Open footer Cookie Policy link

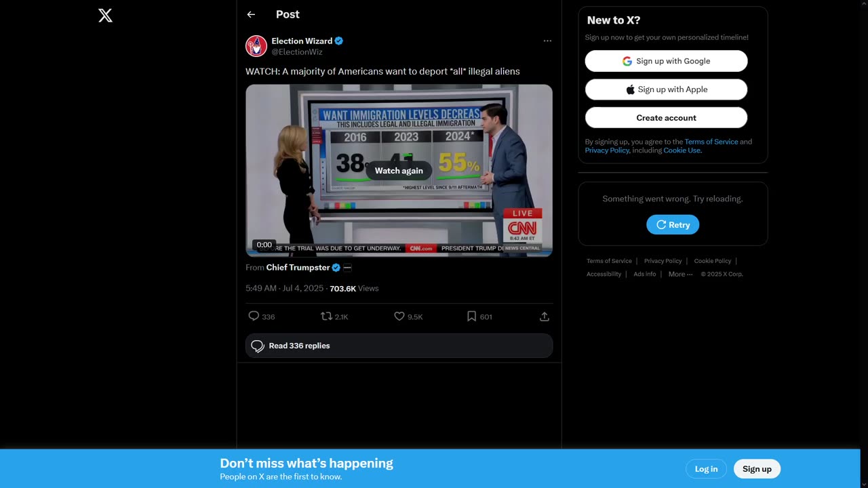(712, 261)
